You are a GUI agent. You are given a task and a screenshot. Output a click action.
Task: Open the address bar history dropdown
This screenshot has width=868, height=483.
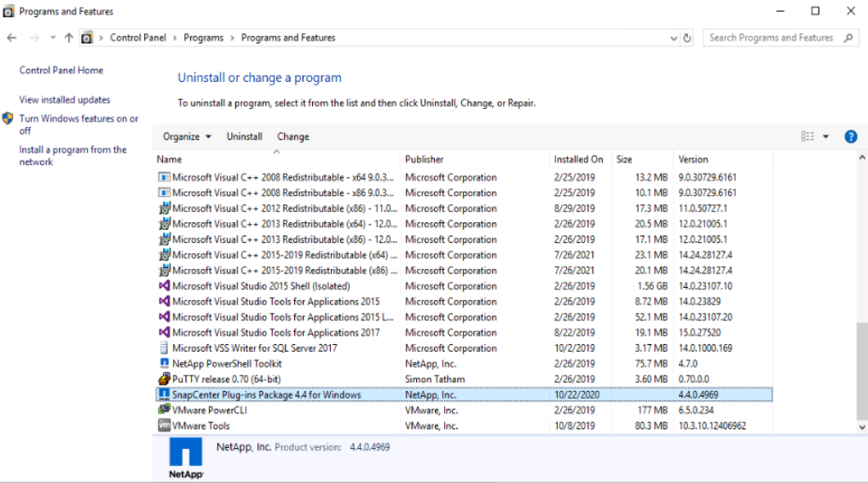674,38
